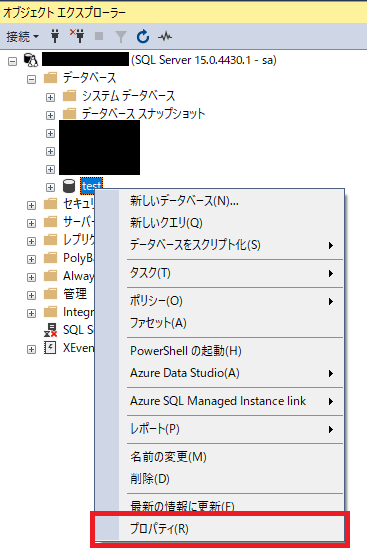Open データベースをスクリプト化(S) submenu

219,245
